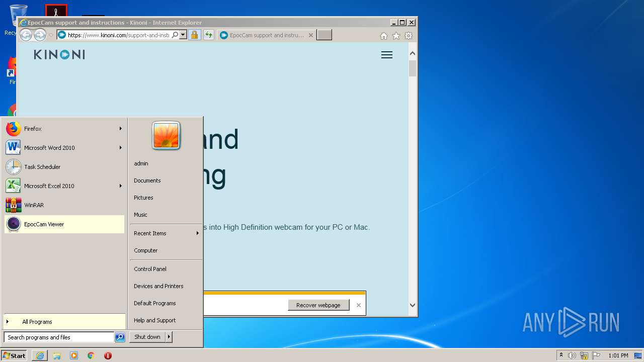Click the Shut down button

click(x=147, y=337)
